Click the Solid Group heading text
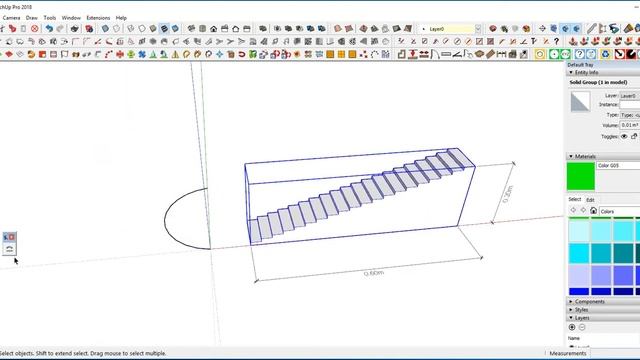 coord(598,82)
